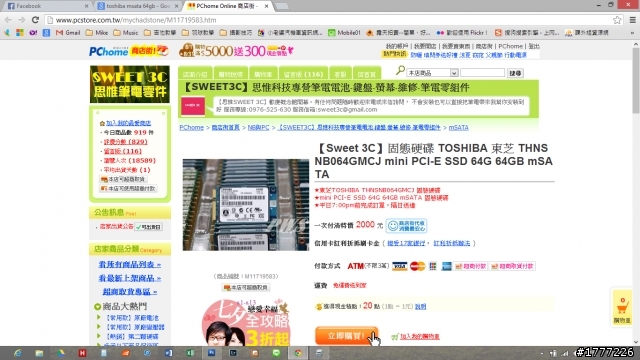Open the 客服 store tab

(340, 74)
